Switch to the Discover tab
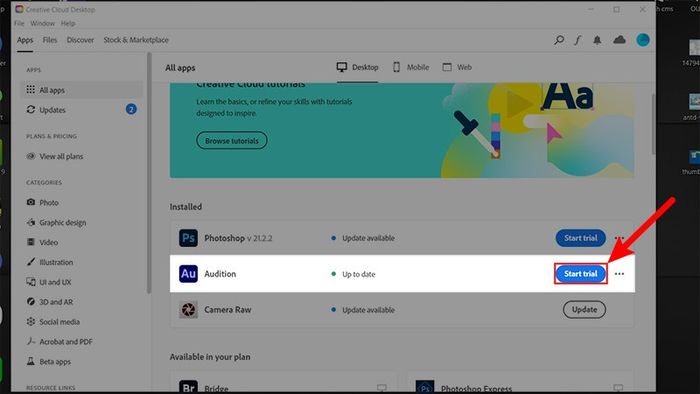Image resolution: width=700 pixels, height=394 pixels. (80, 40)
